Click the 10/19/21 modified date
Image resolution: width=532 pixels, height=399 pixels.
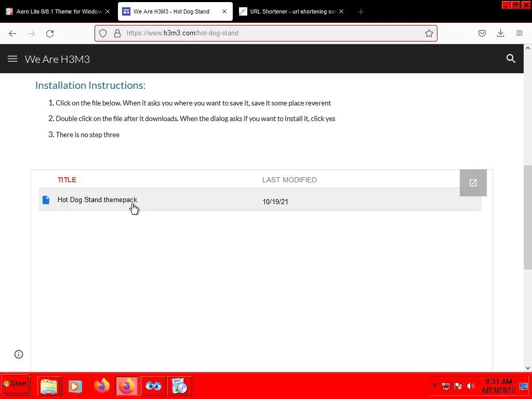point(275,202)
